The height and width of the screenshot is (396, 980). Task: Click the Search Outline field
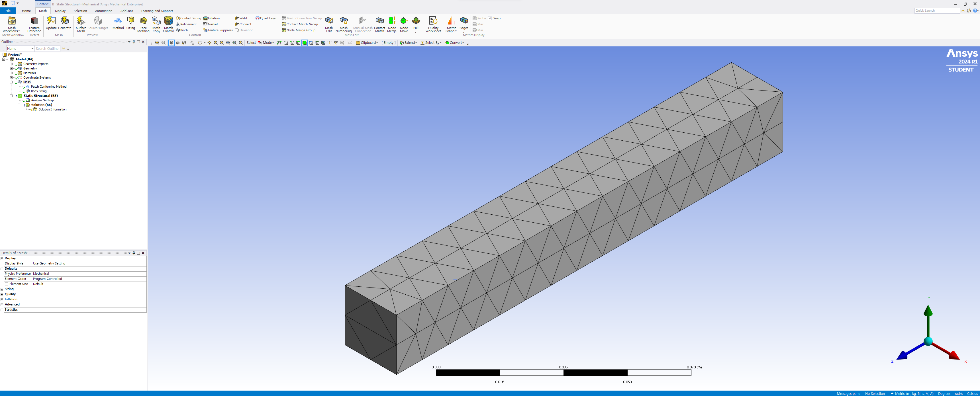(x=47, y=49)
